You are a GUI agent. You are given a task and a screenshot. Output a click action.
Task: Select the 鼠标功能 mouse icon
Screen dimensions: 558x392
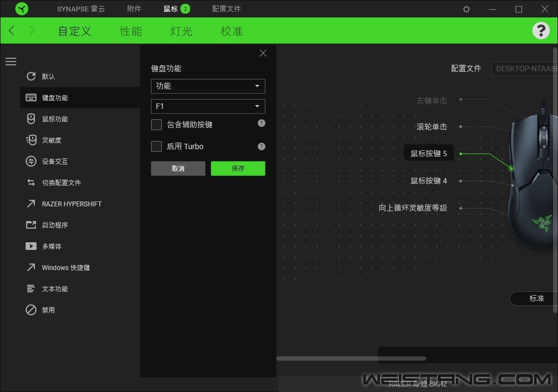coord(31,119)
